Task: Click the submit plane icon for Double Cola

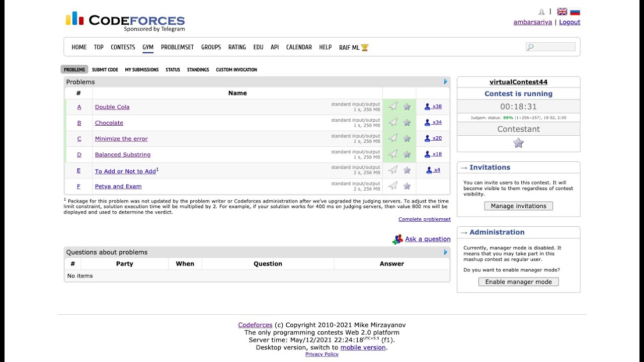Action: point(393,107)
